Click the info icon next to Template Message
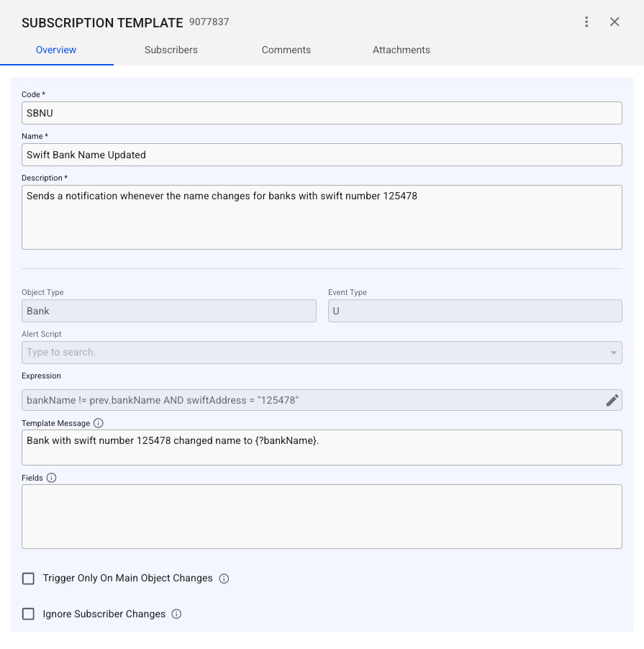This screenshot has width=644, height=649. point(99,423)
